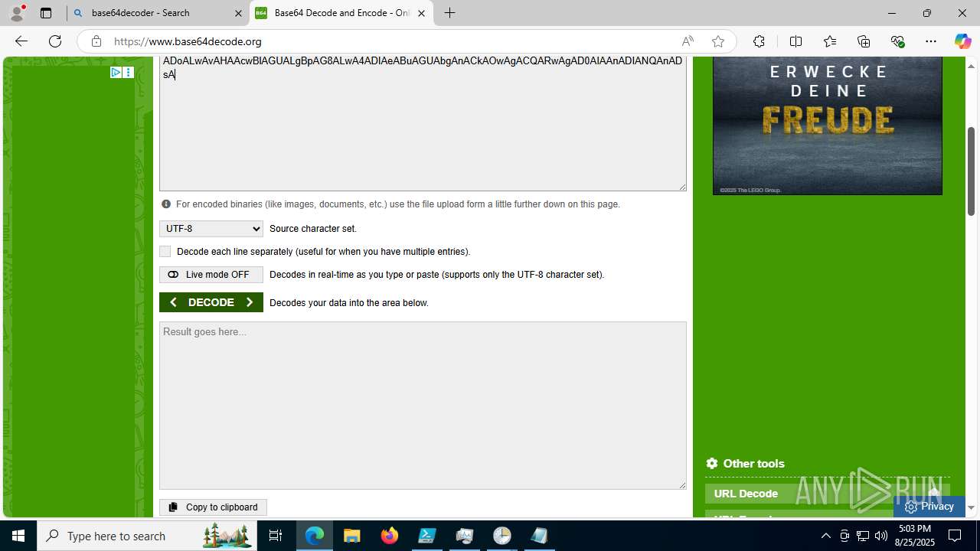This screenshot has height=551, width=980.
Task: Enable Read aloud in address bar
Action: pos(688,41)
